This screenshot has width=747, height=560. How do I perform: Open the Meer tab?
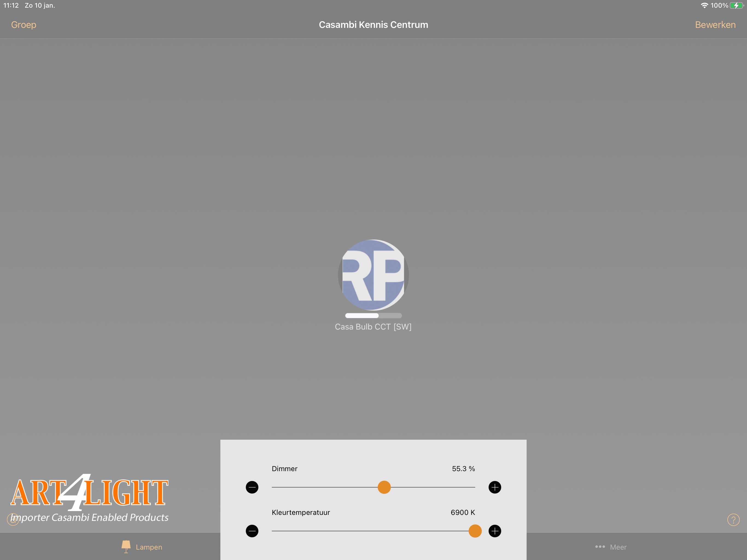click(x=611, y=547)
